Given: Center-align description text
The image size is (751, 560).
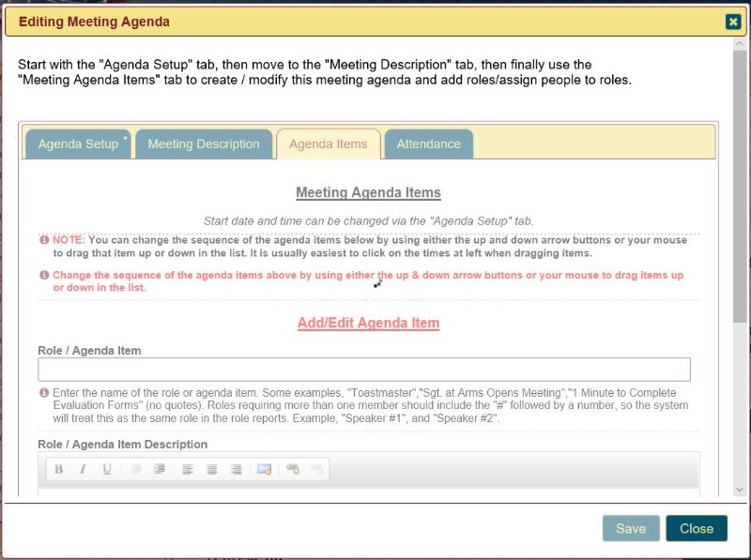Looking at the screenshot, I should click(212, 469).
